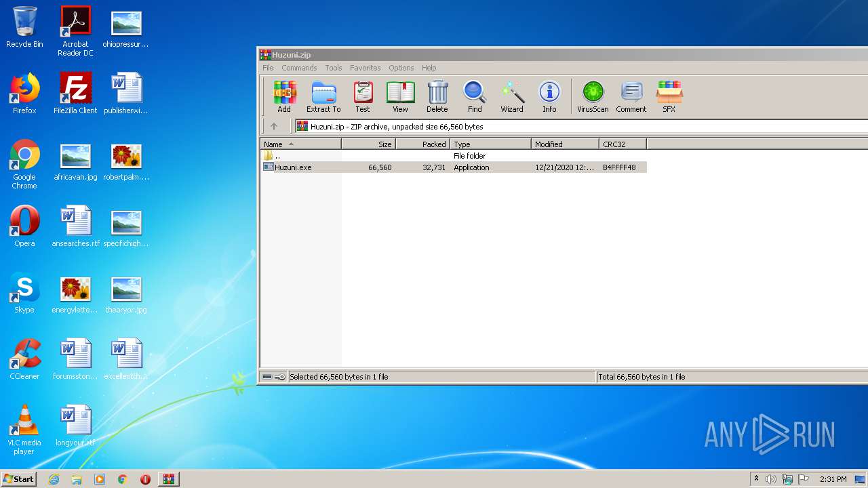Screen dimensions: 868x488
Task: Open the Commands menu
Action: (299, 68)
